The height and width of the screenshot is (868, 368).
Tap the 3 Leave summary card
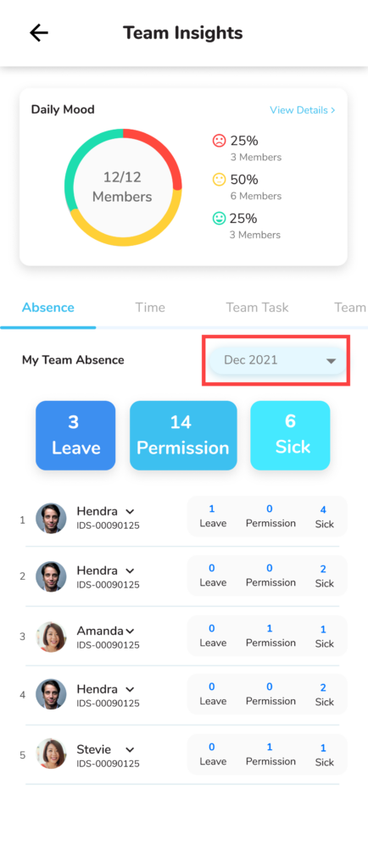pos(75,436)
